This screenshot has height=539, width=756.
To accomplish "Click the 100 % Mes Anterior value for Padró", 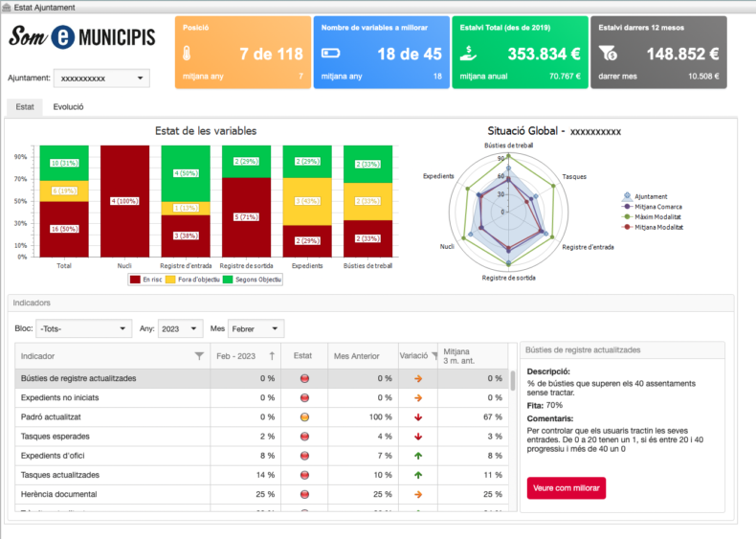I will tap(381, 416).
